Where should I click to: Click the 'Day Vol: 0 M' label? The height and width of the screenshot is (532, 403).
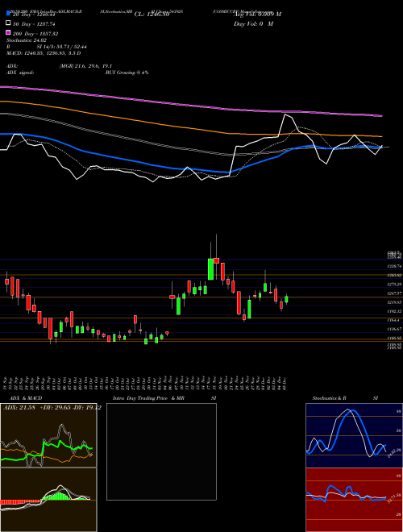253,23
